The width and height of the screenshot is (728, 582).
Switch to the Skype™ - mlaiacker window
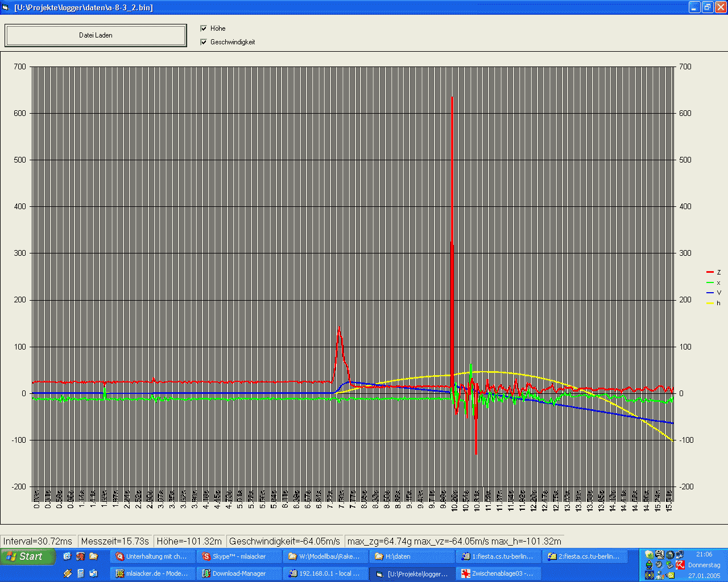point(239,556)
